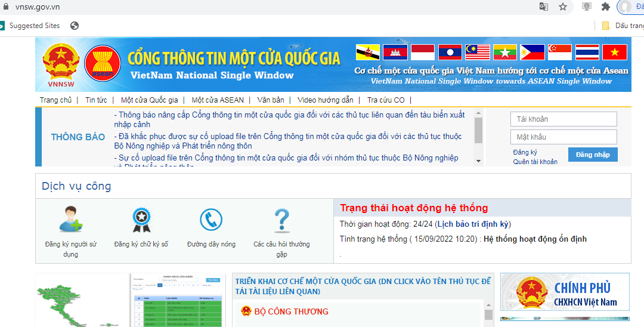Click the Philippines flag icon
The image size is (644, 327).
pos(532,52)
